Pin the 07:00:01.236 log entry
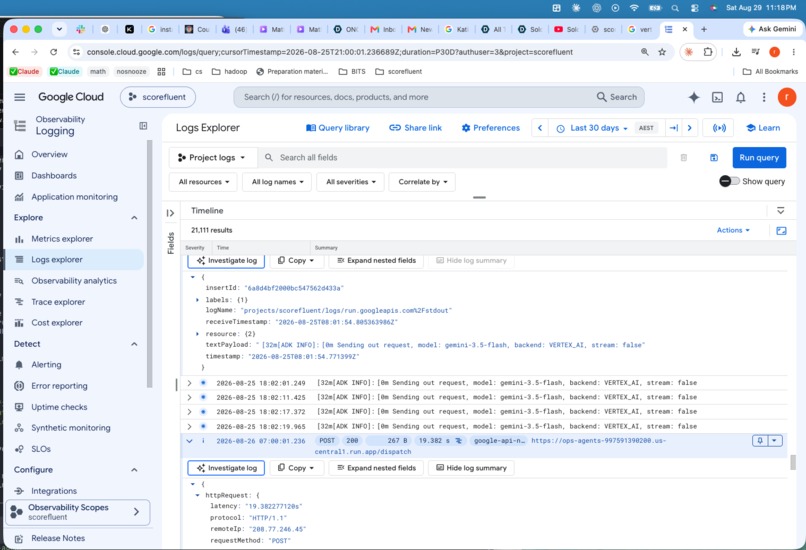Image resolution: width=806 pixels, height=550 pixels. point(760,441)
